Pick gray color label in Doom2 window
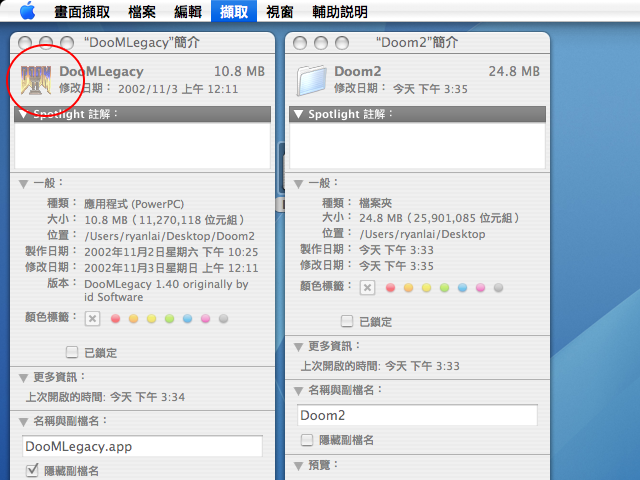The image size is (640, 480). click(x=498, y=288)
